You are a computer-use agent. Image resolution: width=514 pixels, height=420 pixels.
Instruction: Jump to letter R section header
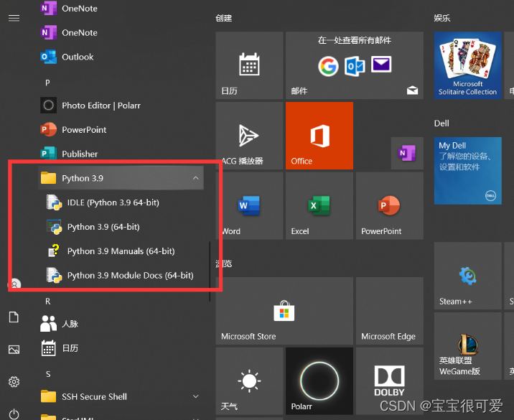coord(48,301)
